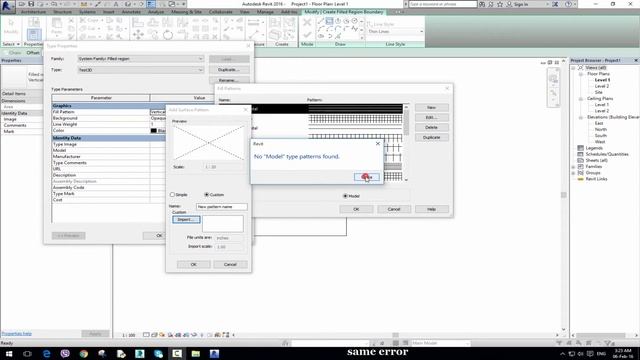Click the view scale 1:100 in view control bar

click(129, 335)
